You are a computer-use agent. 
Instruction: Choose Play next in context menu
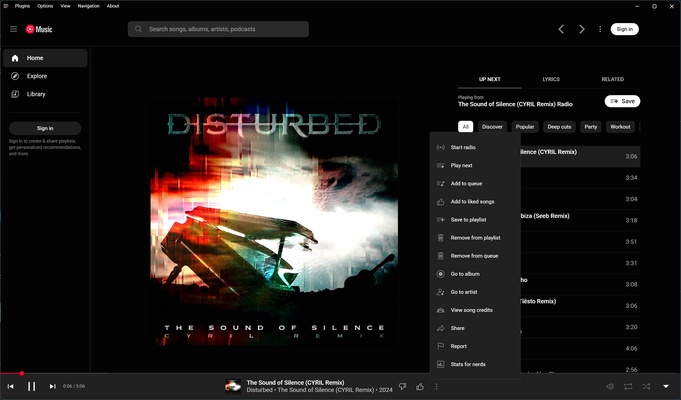pos(475,165)
